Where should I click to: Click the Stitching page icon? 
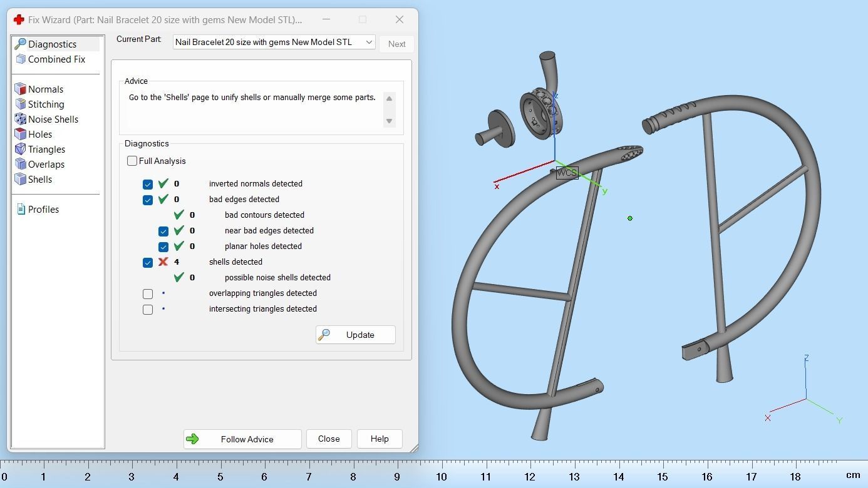point(20,104)
